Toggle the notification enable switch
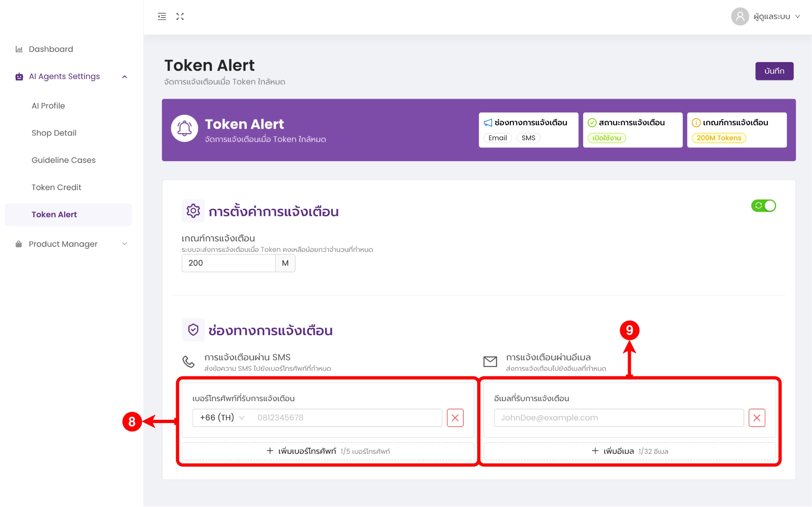 click(763, 206)
